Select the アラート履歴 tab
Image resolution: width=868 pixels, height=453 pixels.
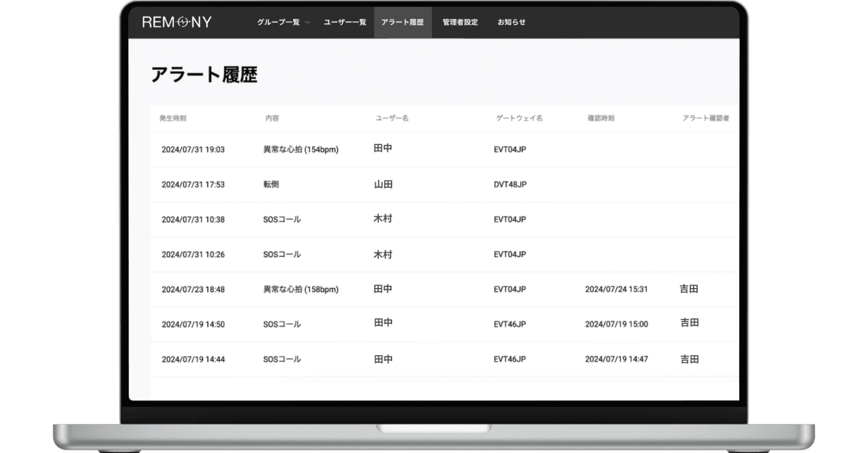[x=402, y=22]
